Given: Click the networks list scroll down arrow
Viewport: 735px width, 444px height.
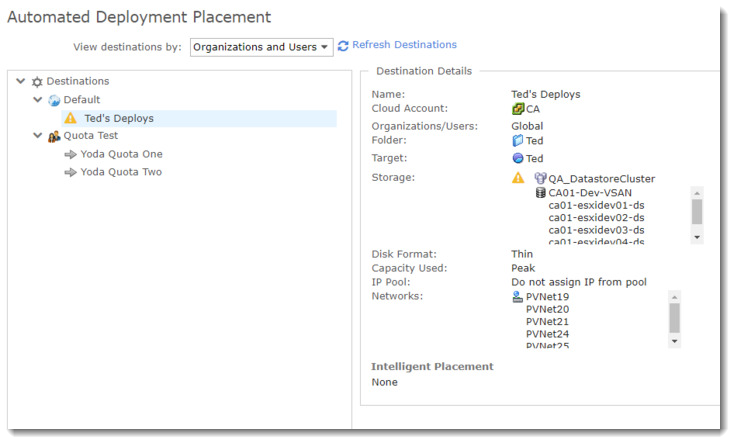Looking at the screenshot, I should 674,341.
